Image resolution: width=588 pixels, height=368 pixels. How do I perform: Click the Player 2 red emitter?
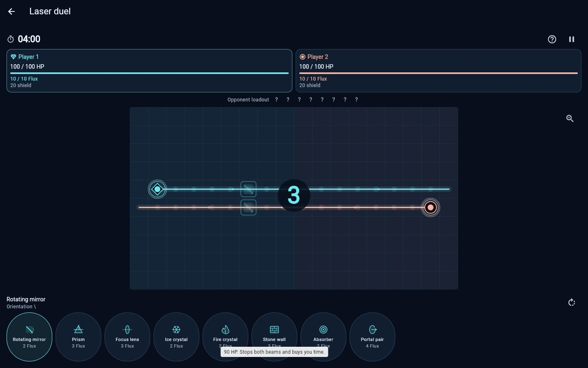430,207
